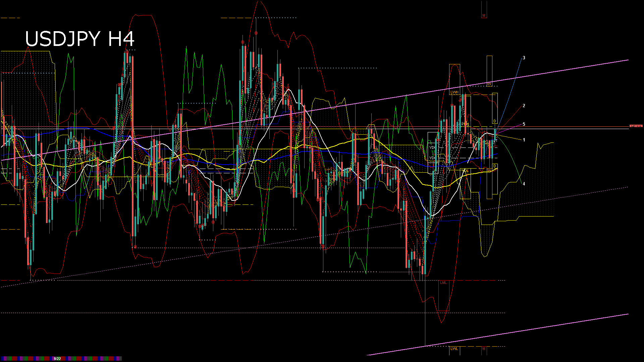Viewport: 644px width, 362px height.
Task: Select projection path label 5
Action: tap(524, 124)
